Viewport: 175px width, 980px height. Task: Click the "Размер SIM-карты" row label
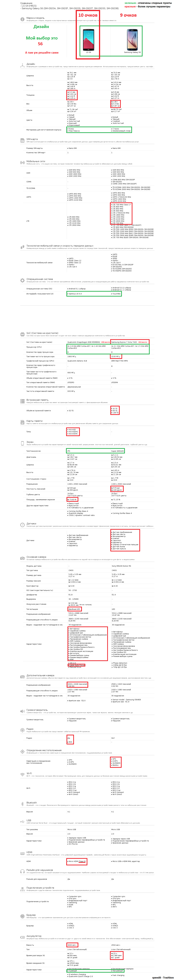[x=35, y=148]
